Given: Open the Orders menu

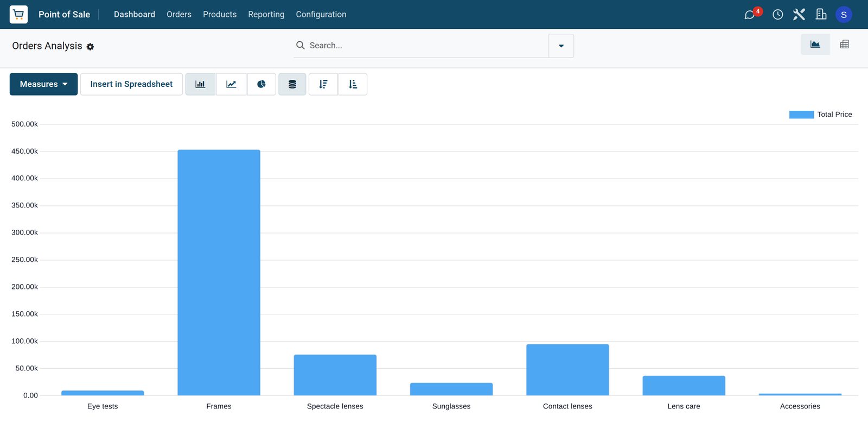Looking at the screenshot, I should (x=179, y=14).
